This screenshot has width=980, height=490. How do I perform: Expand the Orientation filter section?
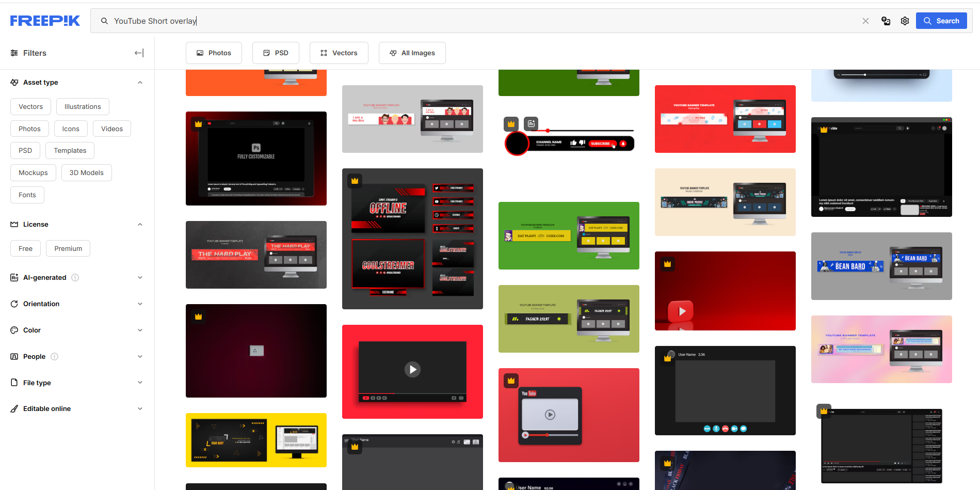click(x=140, y=304)
